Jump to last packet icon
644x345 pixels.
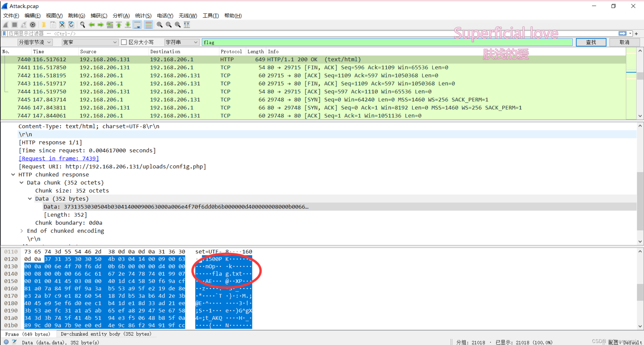tap(128, 25)
